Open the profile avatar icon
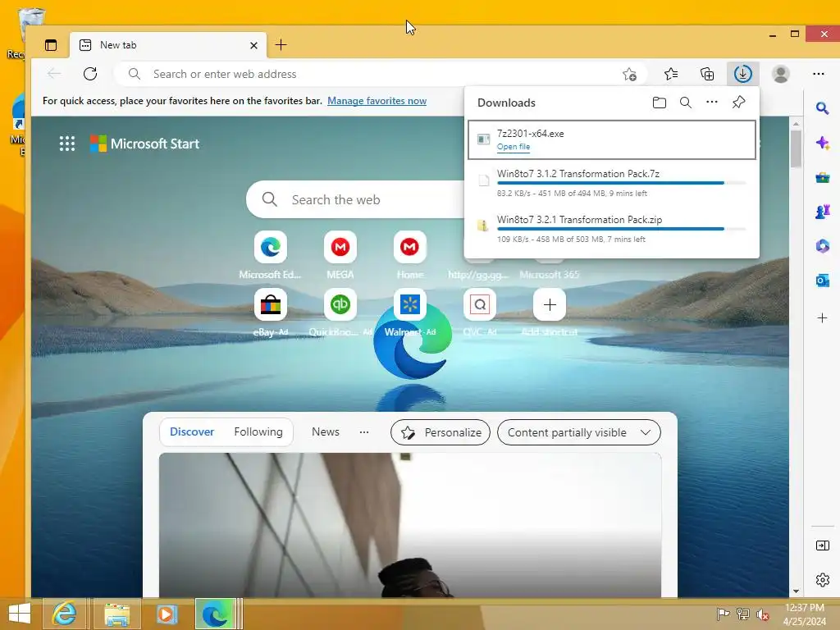This screenshot has width=840, height=630. pos(781,74)
